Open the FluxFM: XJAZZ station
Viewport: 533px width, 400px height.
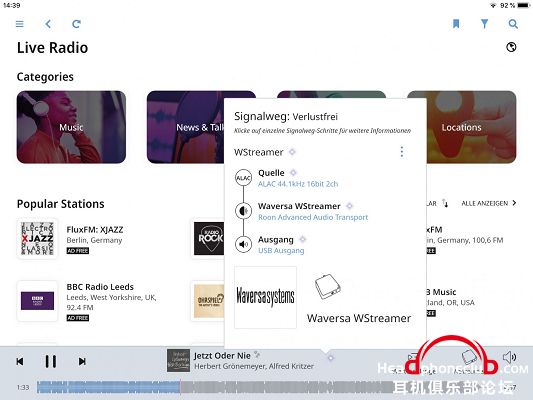pos(95,230)
